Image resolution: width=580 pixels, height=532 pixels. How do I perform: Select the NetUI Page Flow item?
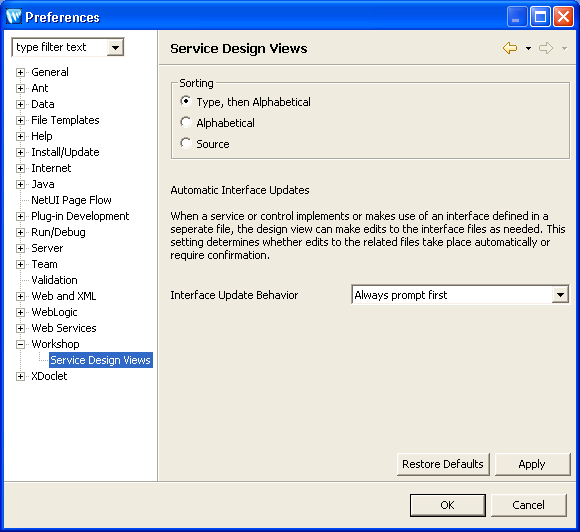pos(71,200)
